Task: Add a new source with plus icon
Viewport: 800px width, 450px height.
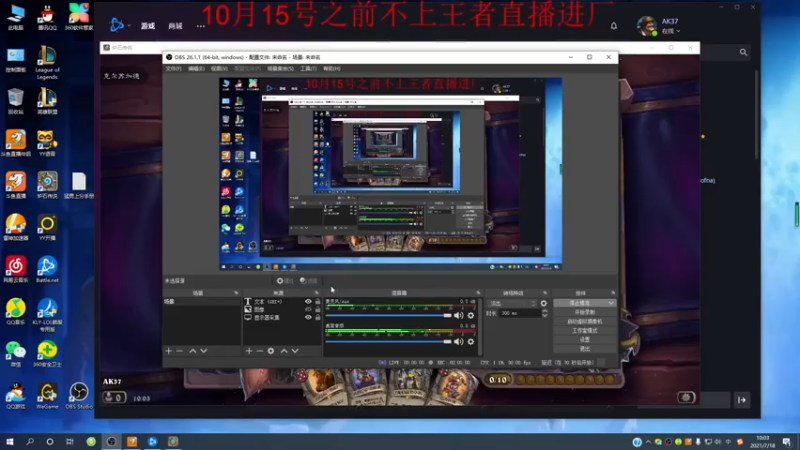Action: (249, 351)
